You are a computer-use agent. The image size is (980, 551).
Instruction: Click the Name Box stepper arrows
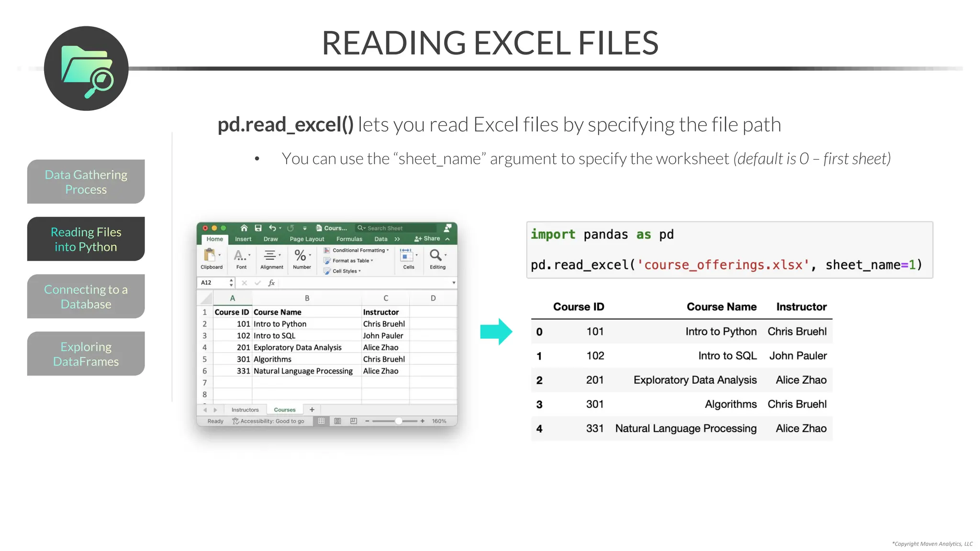232,283
